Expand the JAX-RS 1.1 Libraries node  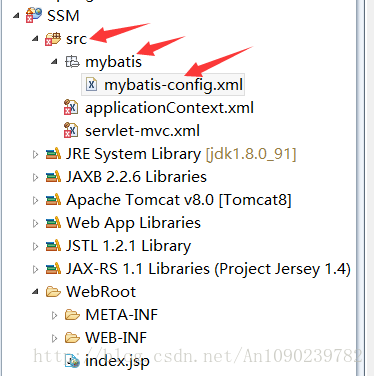click(x=35, y=269)
